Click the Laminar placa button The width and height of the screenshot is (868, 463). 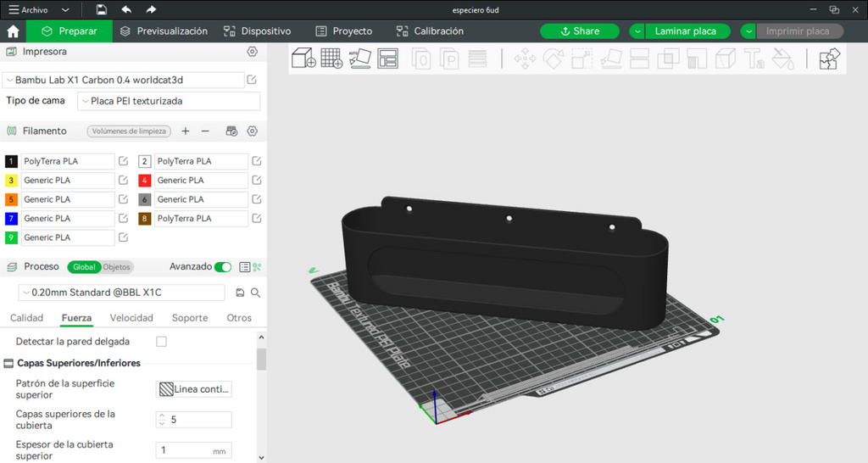click(x=686, y=31)
